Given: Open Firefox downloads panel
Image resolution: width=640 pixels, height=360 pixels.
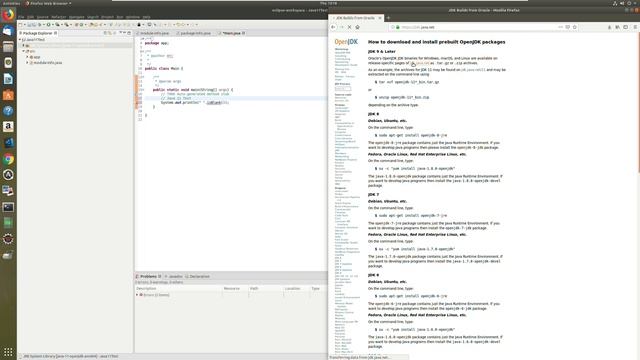Looking at the screenshot, I should coord(609,27).
